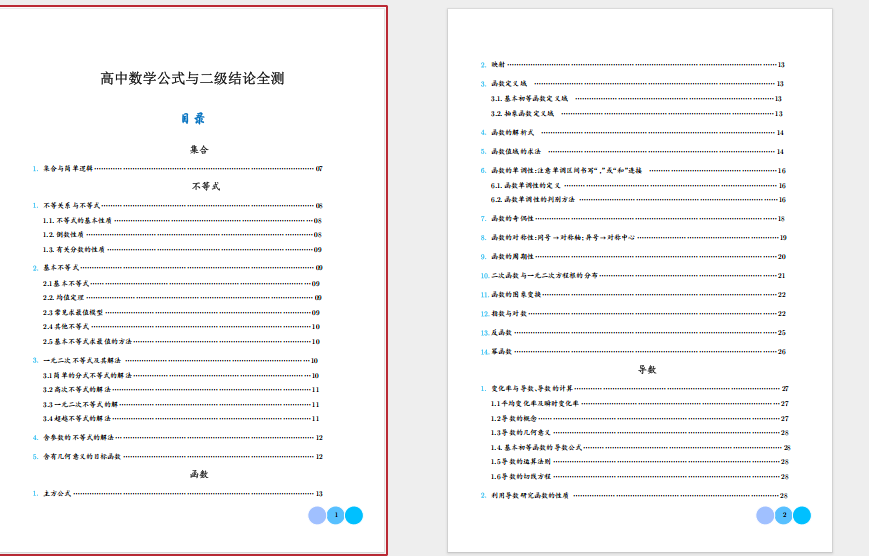Open entry 2.2 均值定理
The width and height of the screenshot is (869, 556).
click(x=182, y=297)
